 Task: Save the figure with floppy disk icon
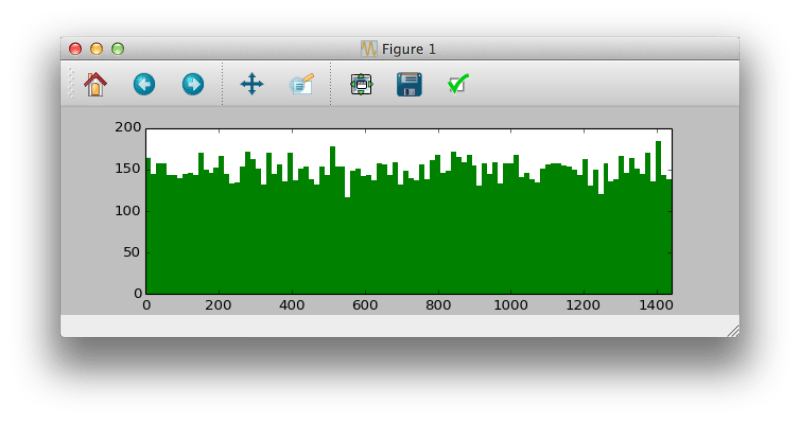tap(409, 84)
